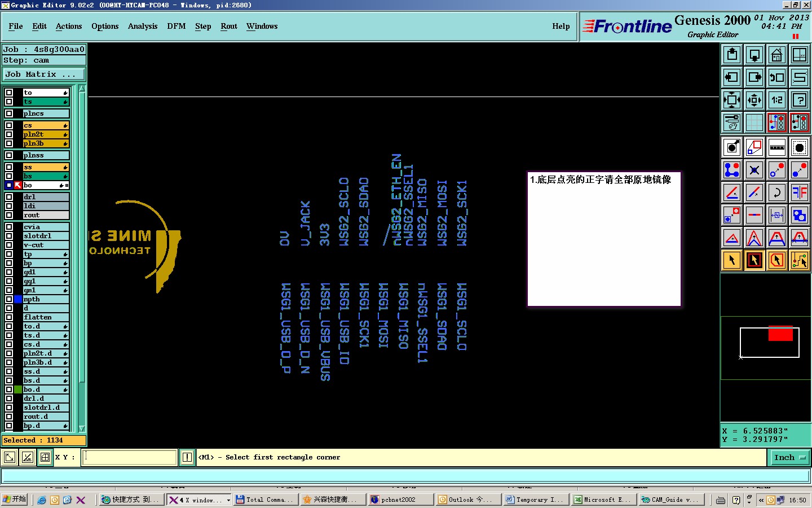The image size is (812, 508).
Task: Toggle checkbox for layer cs
Action: [9, 125]
